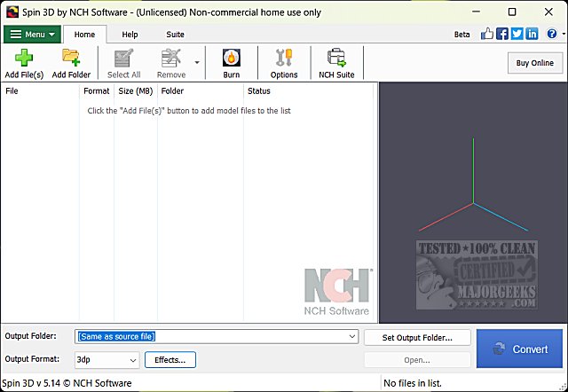The width and height of the screenshot is (568, 392).
Task: Click the Buy Online button
Action: [535, 63]
